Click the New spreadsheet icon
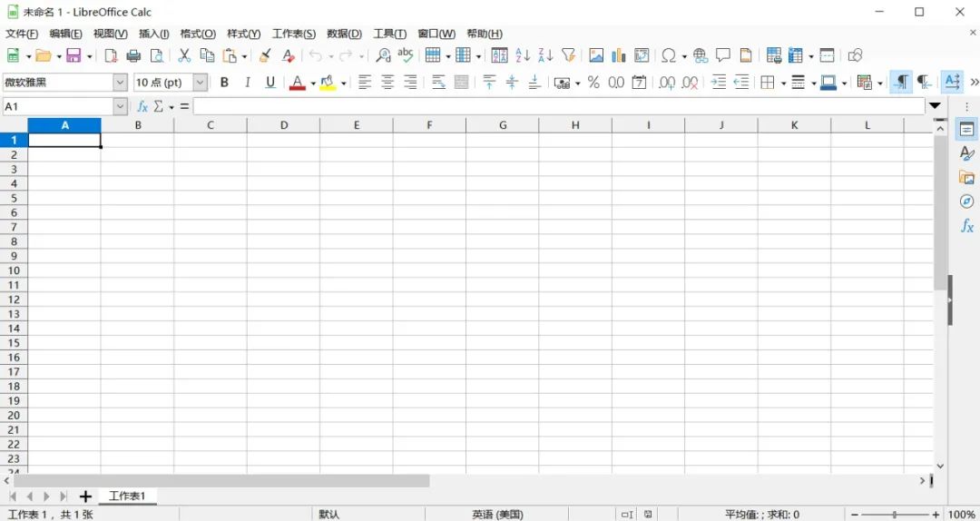 pyautogui.click(x=13, y=55)
